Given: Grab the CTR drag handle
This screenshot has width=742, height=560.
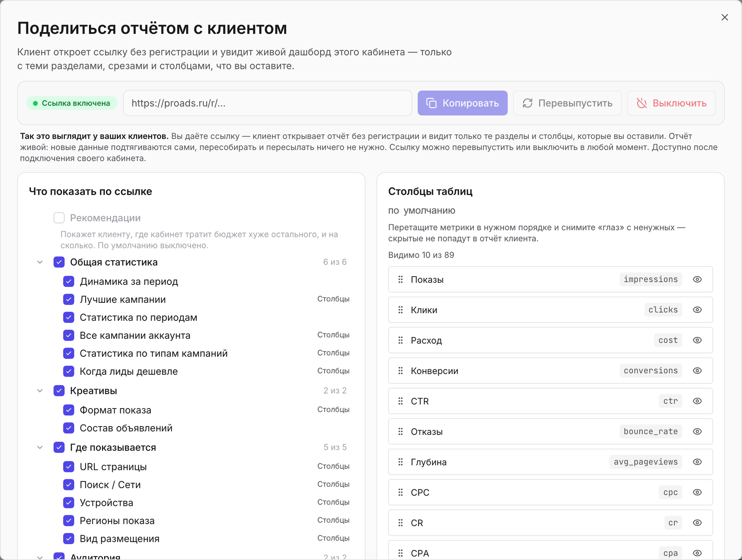Looking at the screenshot, I should tap(400, 401).
